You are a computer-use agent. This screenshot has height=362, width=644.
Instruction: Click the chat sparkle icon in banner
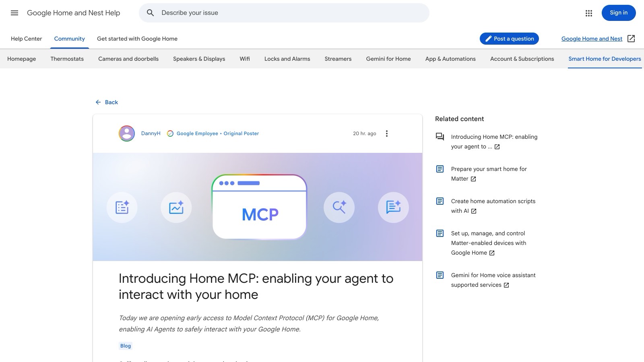tap(393, 208)
